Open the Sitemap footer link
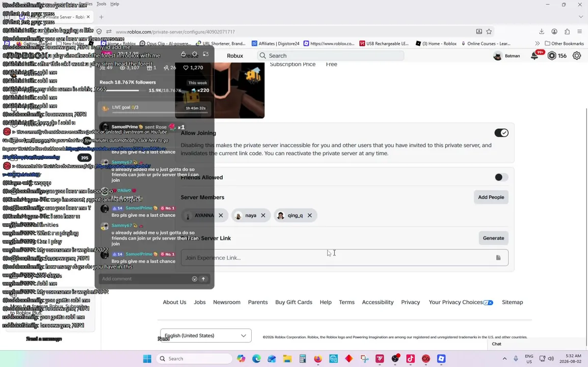Screen dimensions: 588x367 tap(512, 302)
